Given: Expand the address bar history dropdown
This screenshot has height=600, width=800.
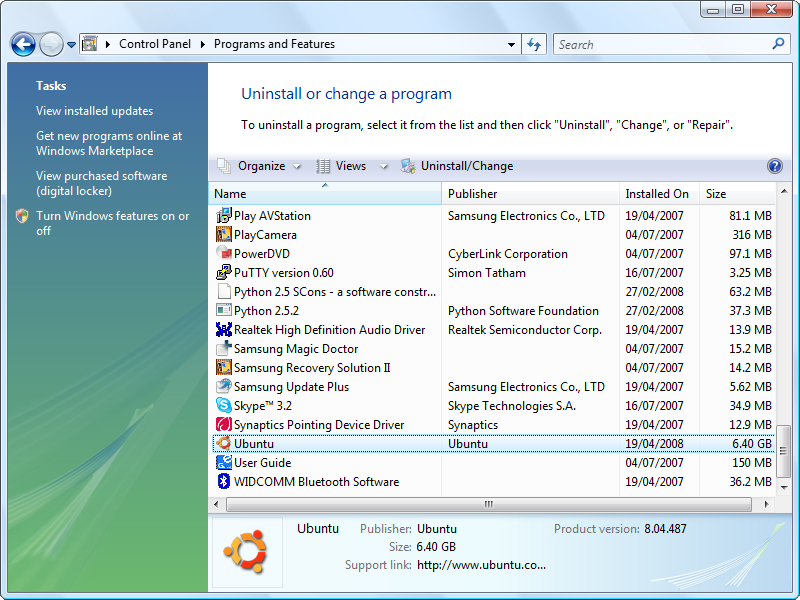Looking at the screenshot, I should (x=511, y=44).
